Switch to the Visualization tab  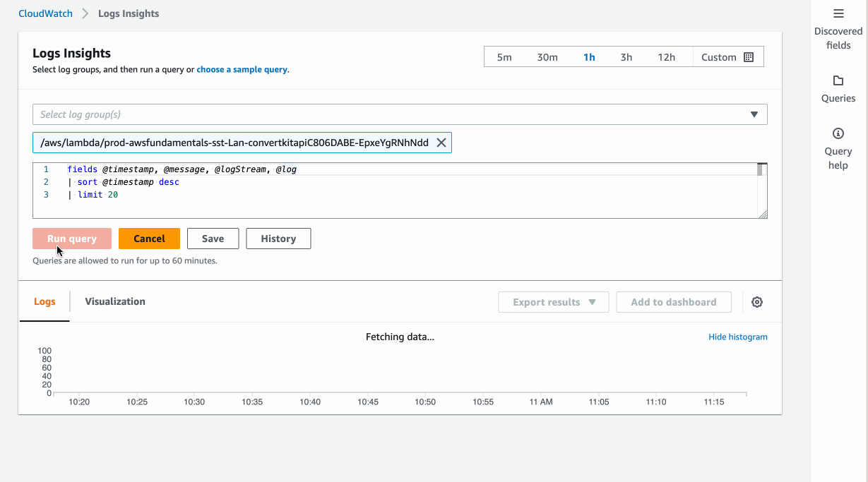point(114,301)
